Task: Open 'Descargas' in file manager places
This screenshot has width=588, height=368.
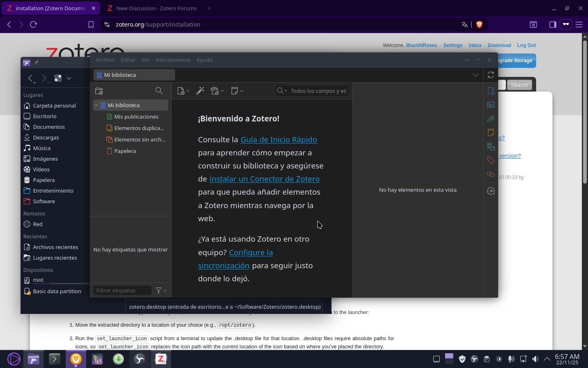Action: 41,137
